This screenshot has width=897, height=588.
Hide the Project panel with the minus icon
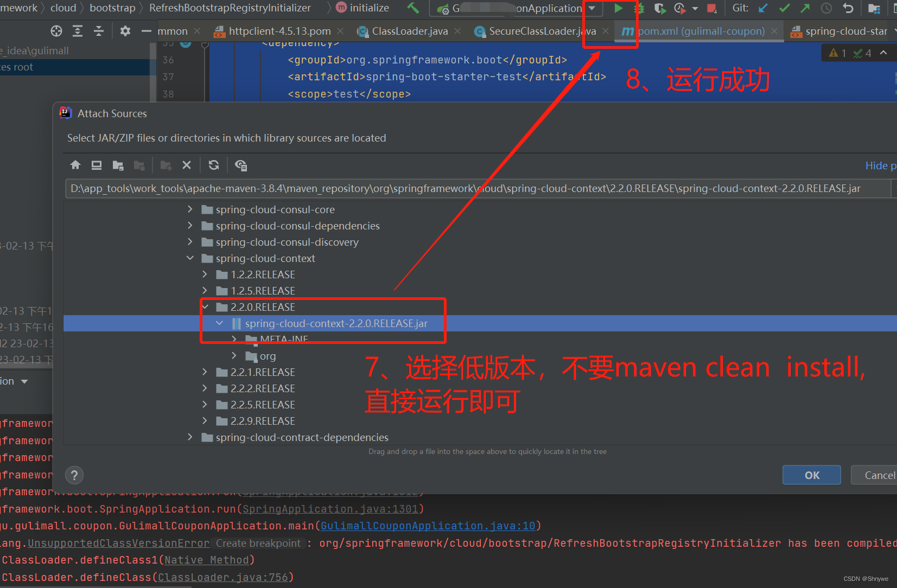tap(146, 31)
